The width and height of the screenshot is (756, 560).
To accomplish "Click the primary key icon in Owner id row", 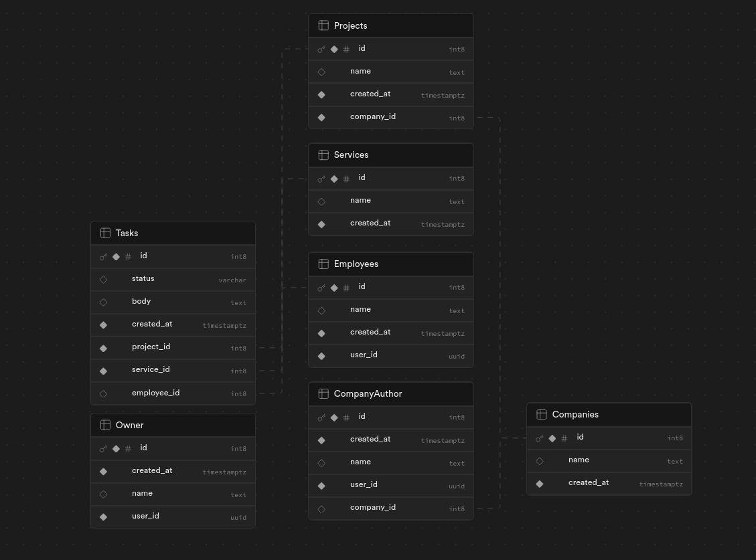I will (103, 449).
